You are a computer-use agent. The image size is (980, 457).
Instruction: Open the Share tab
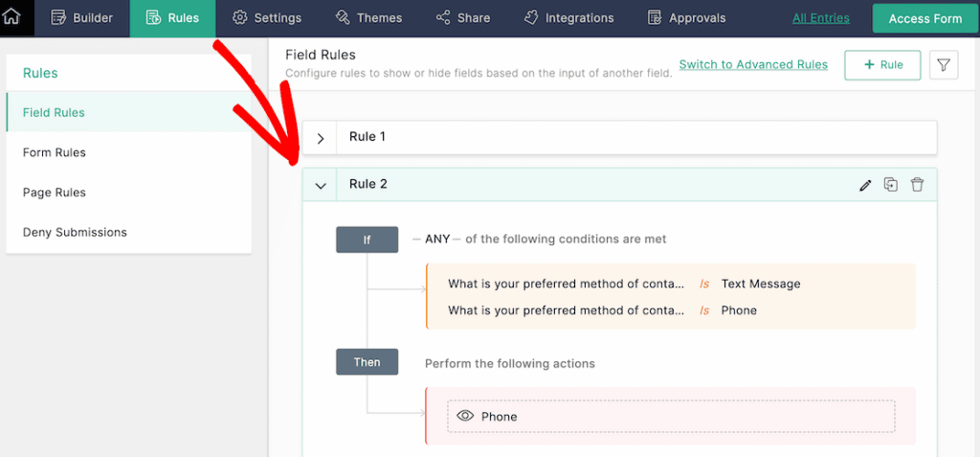pos(463,18)
